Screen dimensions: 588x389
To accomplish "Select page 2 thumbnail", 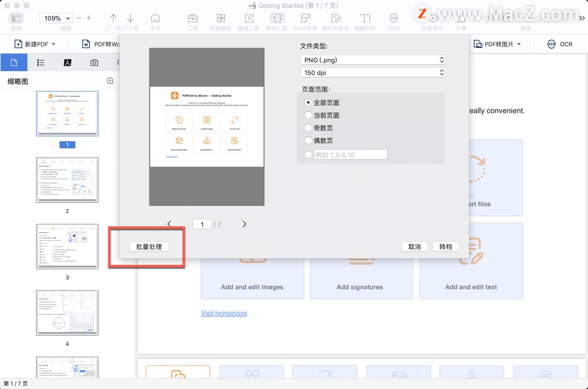I will [x=67, y=180].
